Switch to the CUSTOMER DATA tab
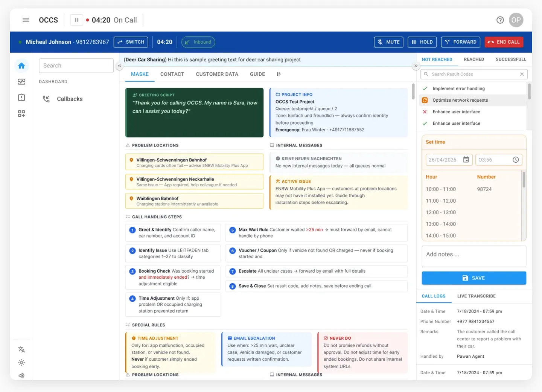This screenshot has height=392, width=542. [x=217, y=74]
